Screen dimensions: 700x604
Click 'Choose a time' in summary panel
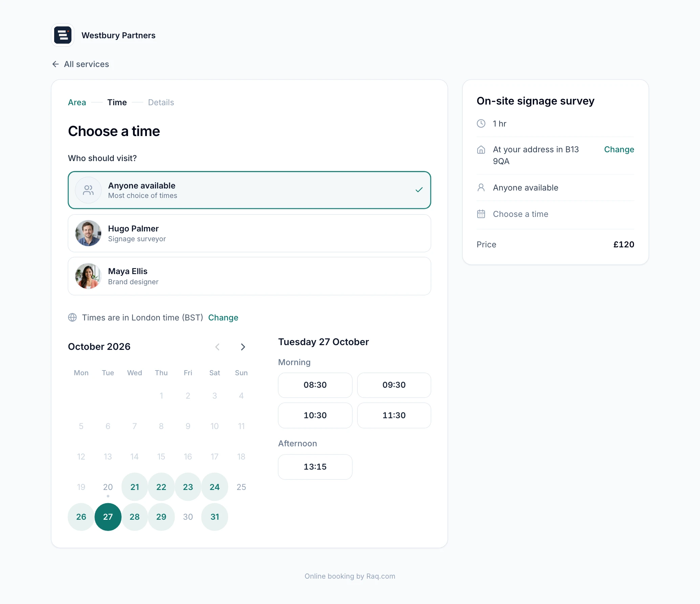521,214
